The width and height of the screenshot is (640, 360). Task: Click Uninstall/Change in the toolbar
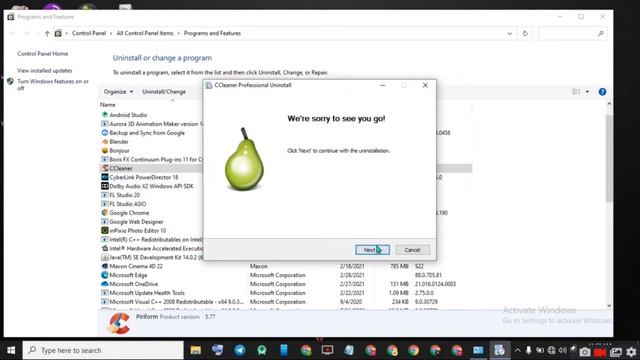click(164, 92)
